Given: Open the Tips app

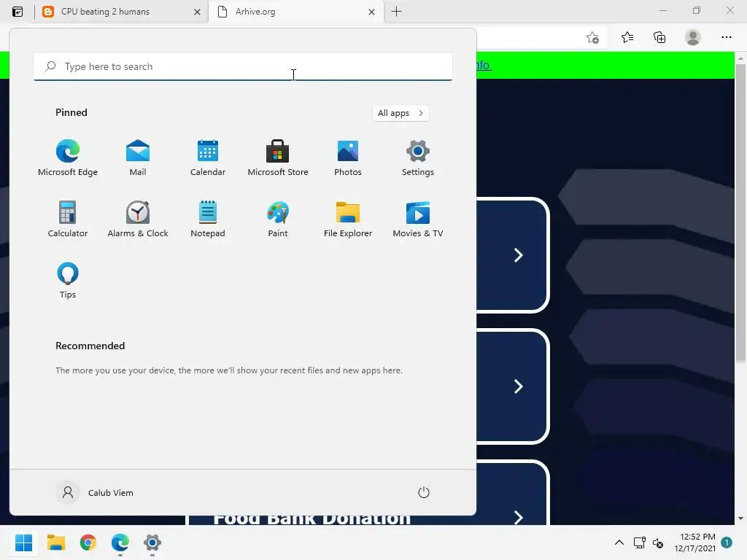Looking at the screenshot, I should click(68, 281).
